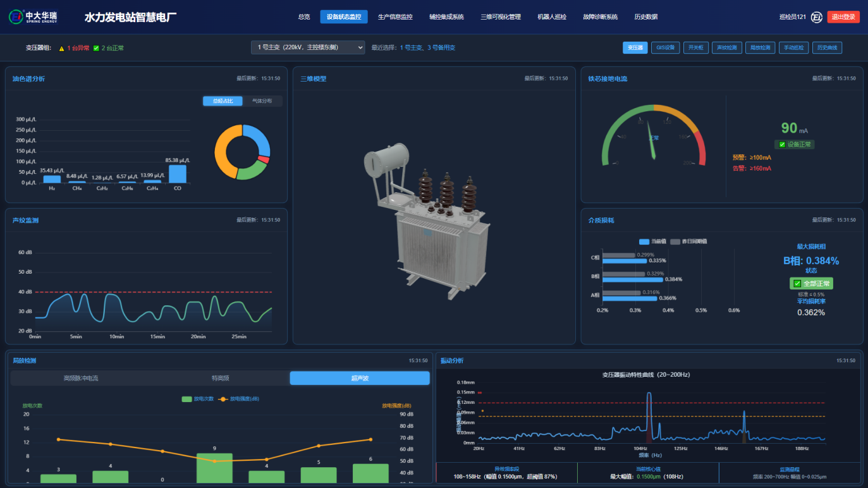Click the blue 当前值 legend icon
The image size is (868, 488).
[x=644, y=241]
